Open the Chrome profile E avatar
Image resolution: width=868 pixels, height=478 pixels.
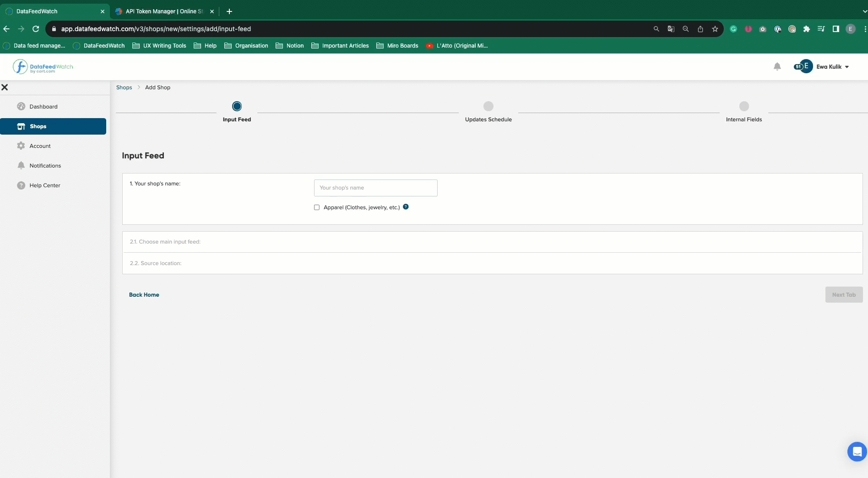pyautogui.click(x=851, y=29)
